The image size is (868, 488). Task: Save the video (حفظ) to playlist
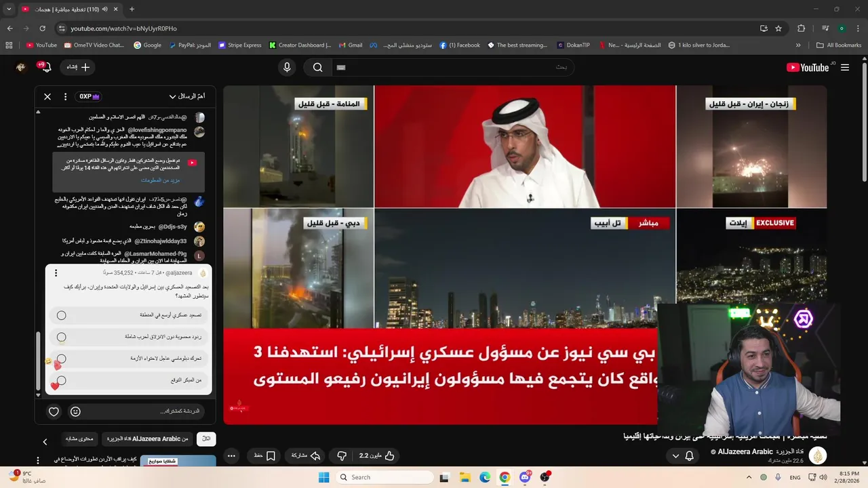[x=264, y=455]
